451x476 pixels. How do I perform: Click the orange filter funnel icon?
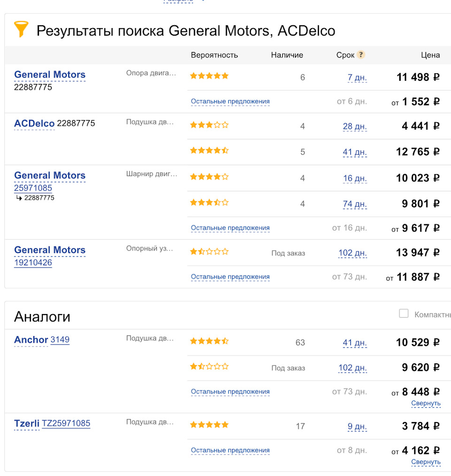click(x=21, y=30)
